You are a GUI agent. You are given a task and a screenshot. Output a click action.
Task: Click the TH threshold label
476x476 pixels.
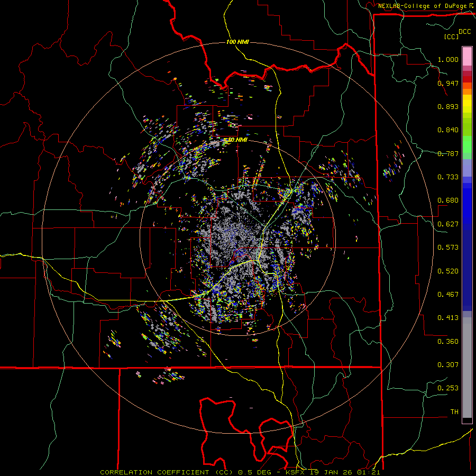(454, 412)
